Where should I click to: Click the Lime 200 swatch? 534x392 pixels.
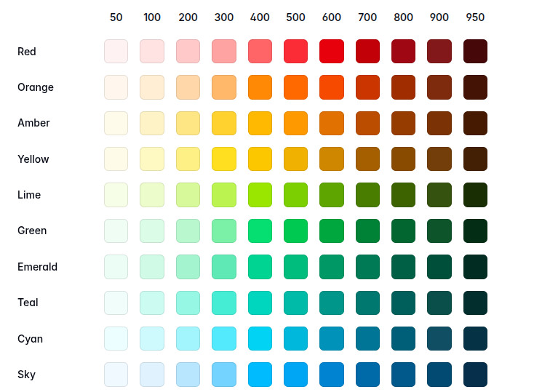click(188, 195)
